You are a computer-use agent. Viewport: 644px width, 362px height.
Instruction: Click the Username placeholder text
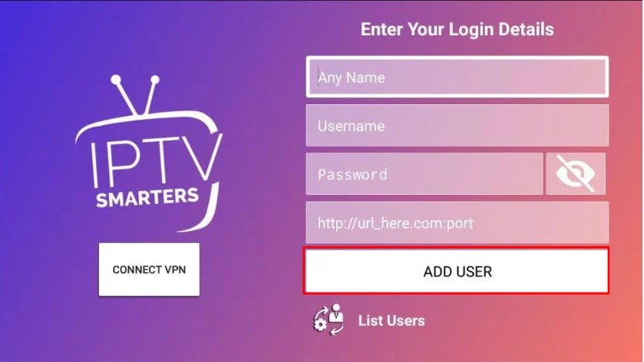click(x=351, y=126)
